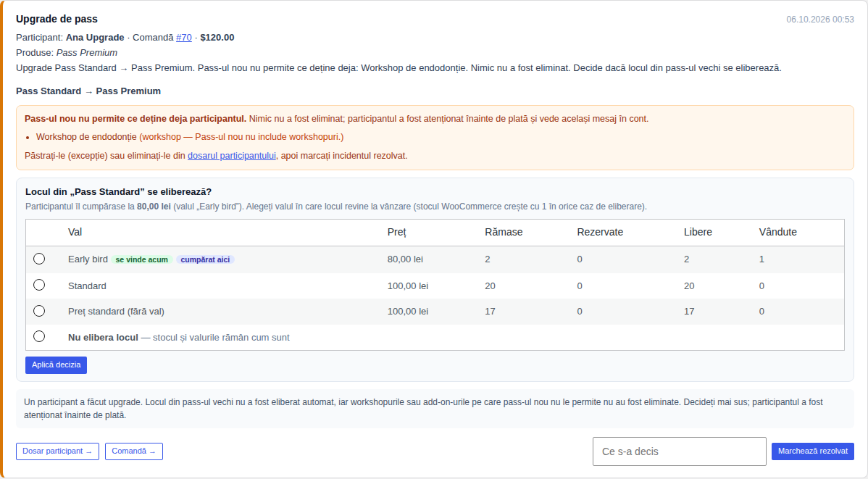Select the Standard wave radio button
Image resolution: width=868 pixels, height=479 pixels.
pyautogui.click(x=39, y=285)
